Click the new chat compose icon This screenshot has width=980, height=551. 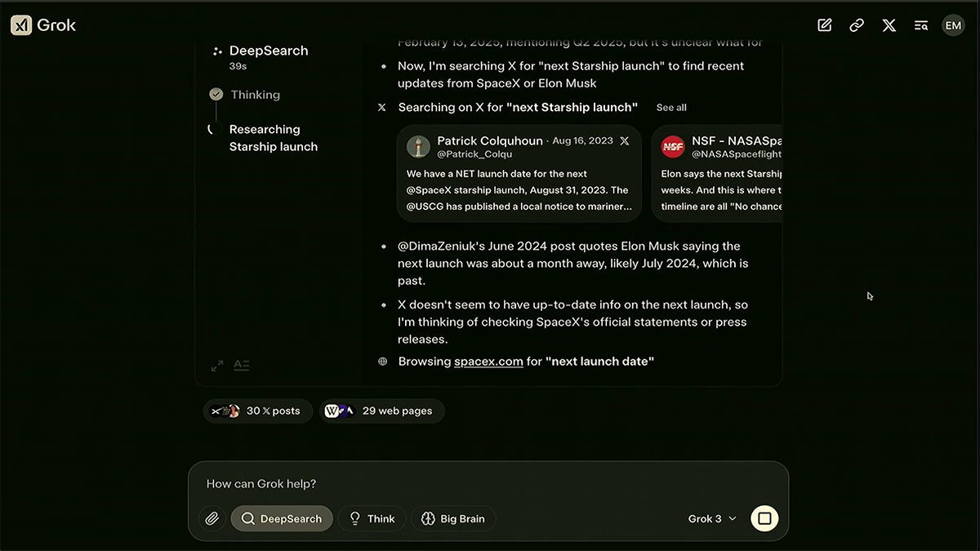pyautogui.click(x=825, y=25)
